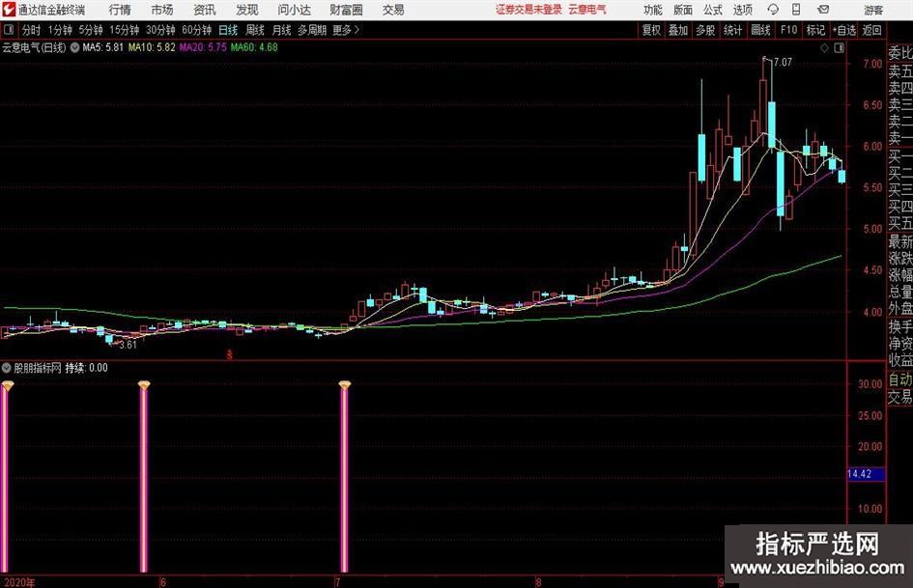Viewport: 913px width, 588px height.
Task: Click second diamond signal marker in indicator panel
Action: 144,385
